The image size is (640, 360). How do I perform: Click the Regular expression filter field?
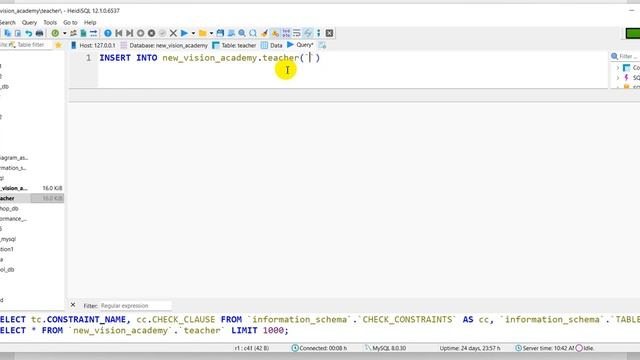pyautogui.click(x=136, y=306)
